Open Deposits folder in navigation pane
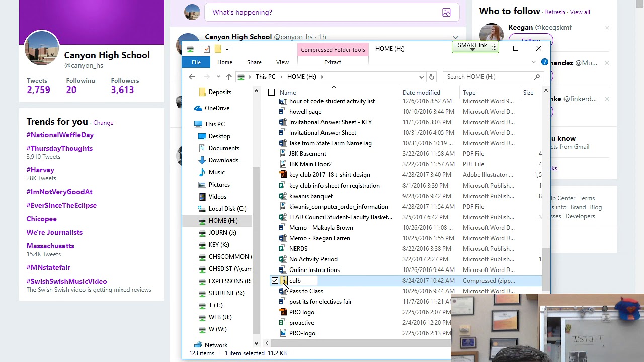The width and height of the screenshot is (644, 362). point(220,92)
